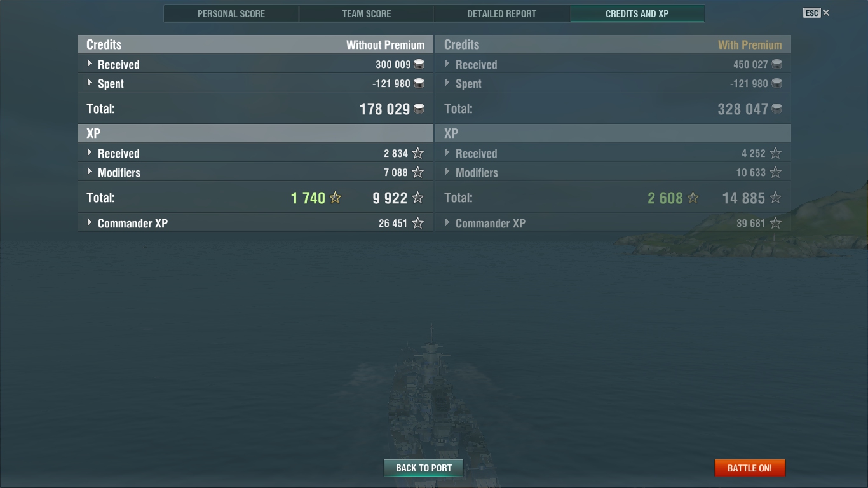Click the gold star icon beside 1 740
This screenshot has width=868, height=488.
click(x=336, y=198)
